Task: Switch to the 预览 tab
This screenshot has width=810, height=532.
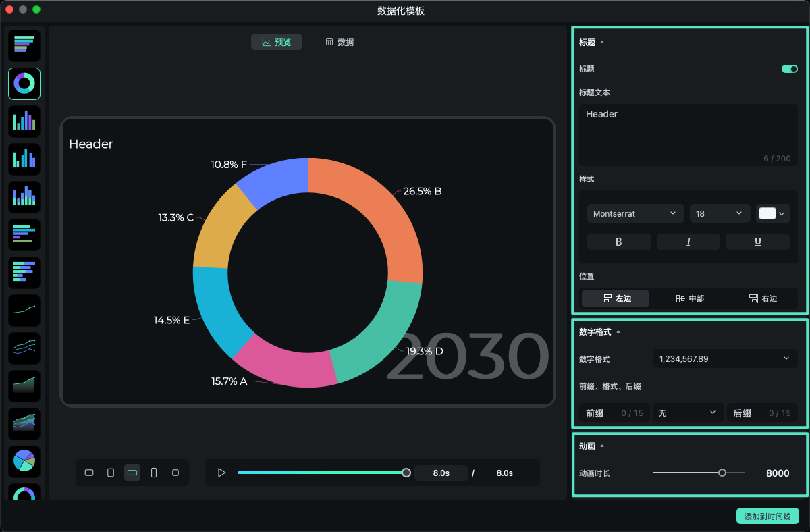Action: coord(277,42)
